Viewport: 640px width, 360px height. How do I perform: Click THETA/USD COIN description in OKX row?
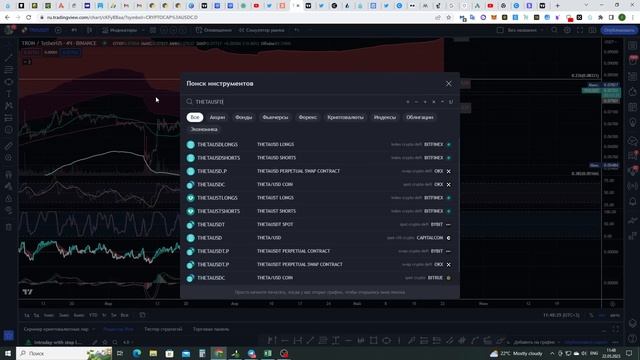(x=275, y=184)
